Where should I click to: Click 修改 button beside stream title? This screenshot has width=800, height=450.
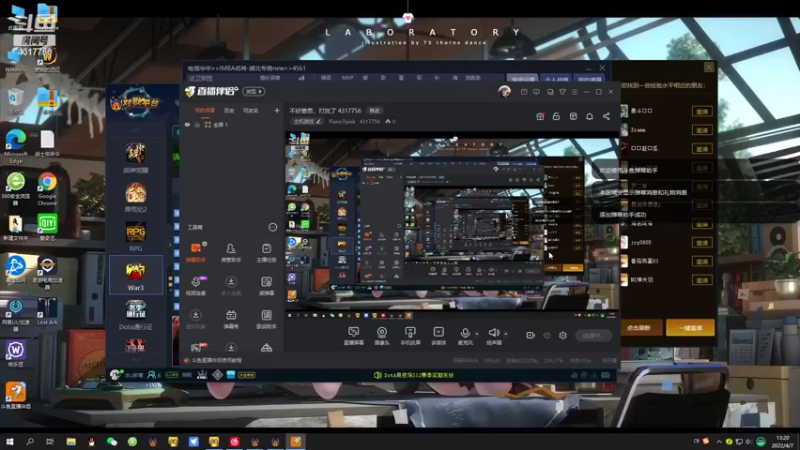pyautogui.click(x=375, y=110)
